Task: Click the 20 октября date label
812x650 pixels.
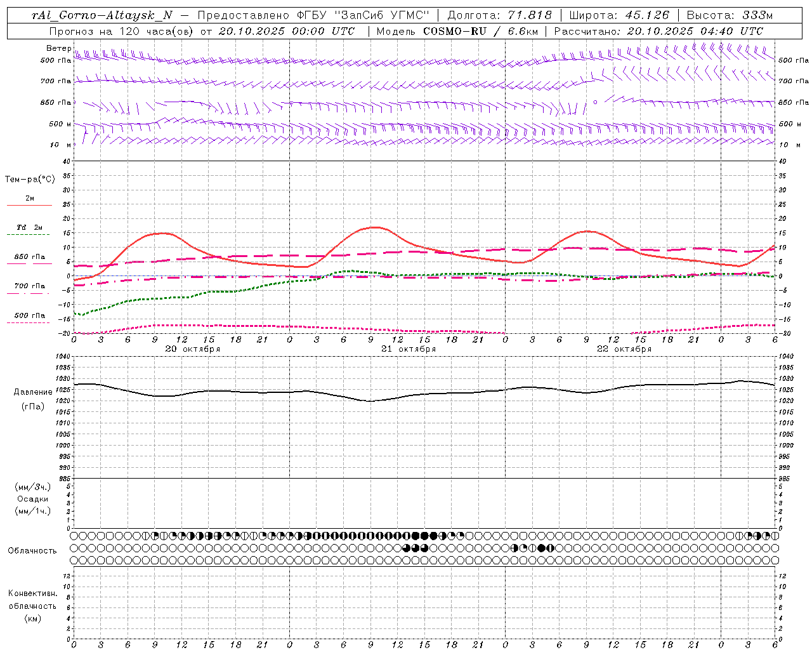Action: (x=192, y=349)
